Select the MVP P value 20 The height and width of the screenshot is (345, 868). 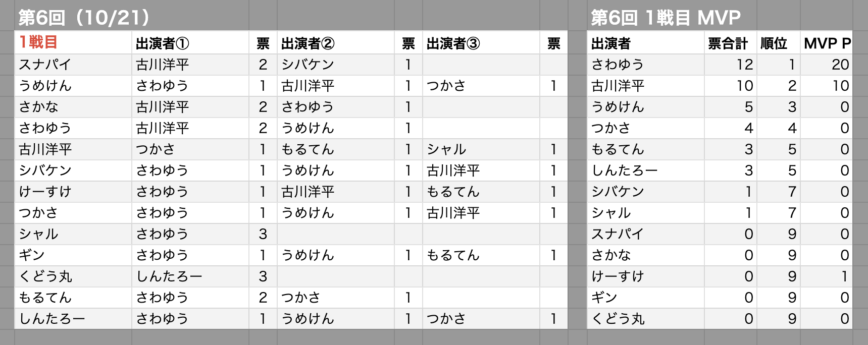(x=840, y=65)
